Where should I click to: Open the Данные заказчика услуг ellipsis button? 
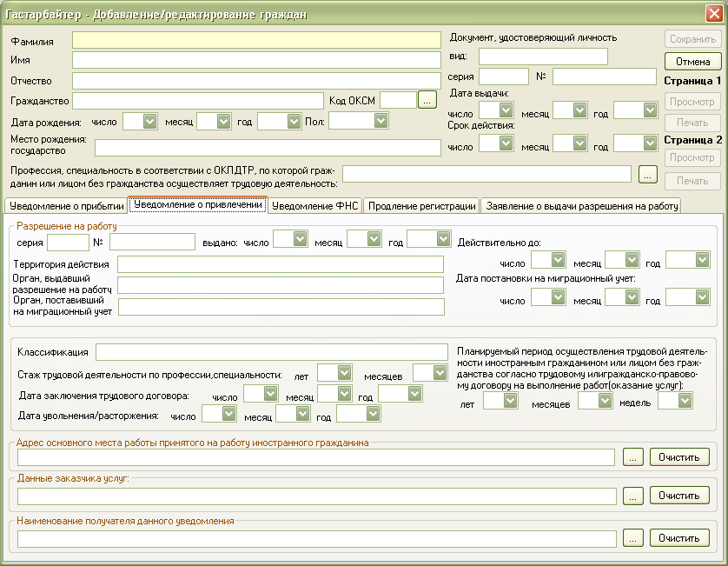[x=632, y=496]
